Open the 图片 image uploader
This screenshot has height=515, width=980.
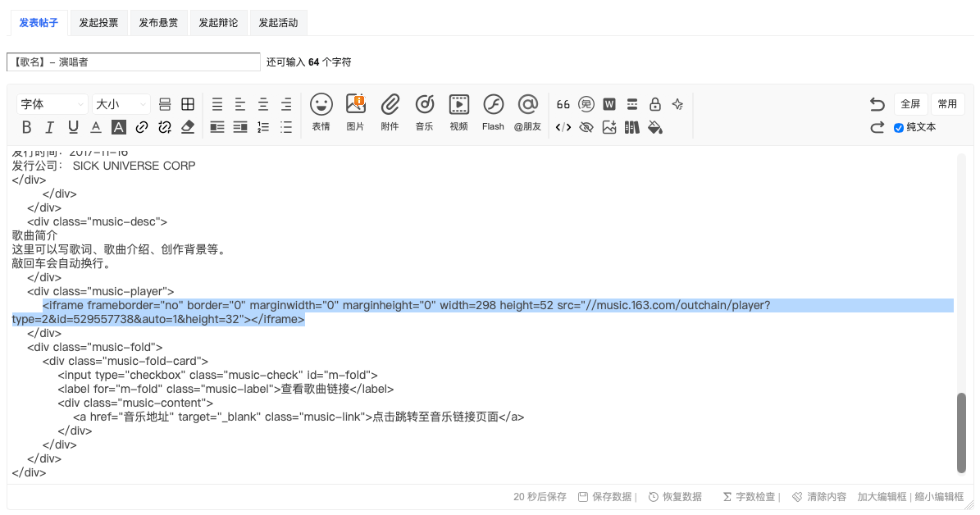356,112
